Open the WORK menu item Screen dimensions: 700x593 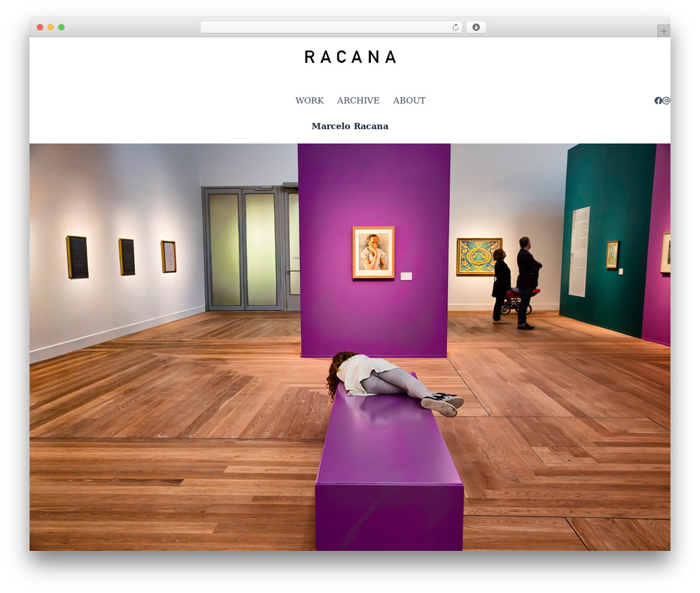pos(310,101)
